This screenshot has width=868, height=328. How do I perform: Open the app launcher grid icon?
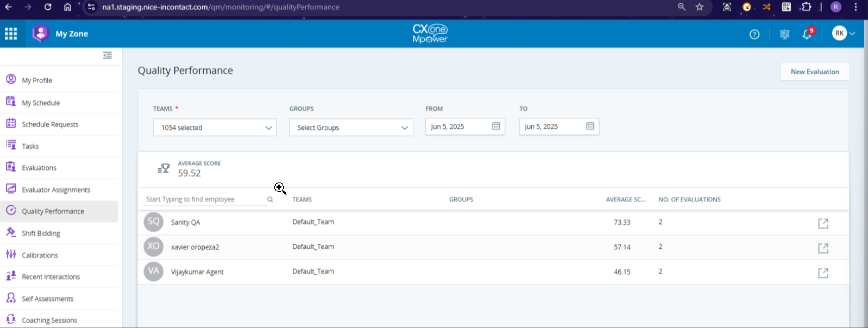(x=11, y=34)
